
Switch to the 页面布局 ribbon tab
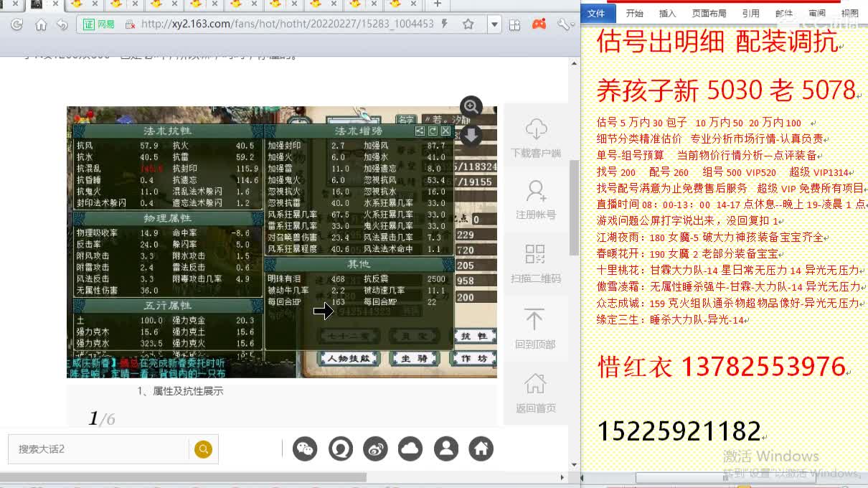tap(709, 13)
